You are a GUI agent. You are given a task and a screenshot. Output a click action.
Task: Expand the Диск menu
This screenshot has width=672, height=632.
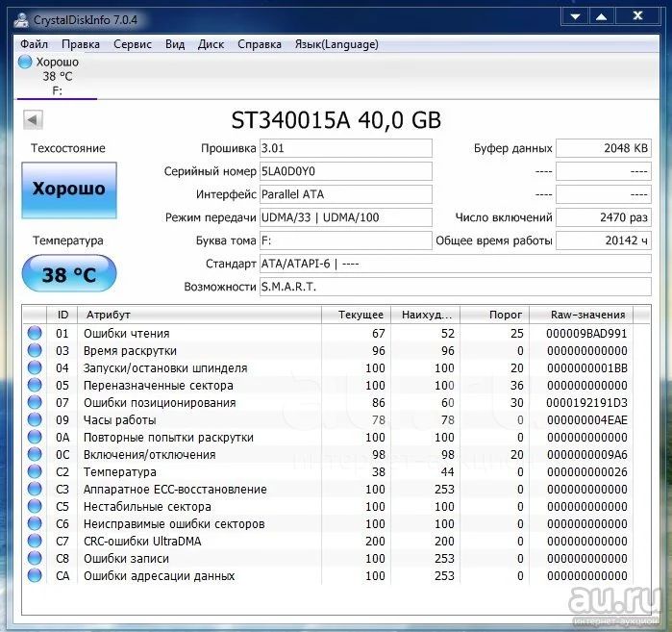click(211, 44)
